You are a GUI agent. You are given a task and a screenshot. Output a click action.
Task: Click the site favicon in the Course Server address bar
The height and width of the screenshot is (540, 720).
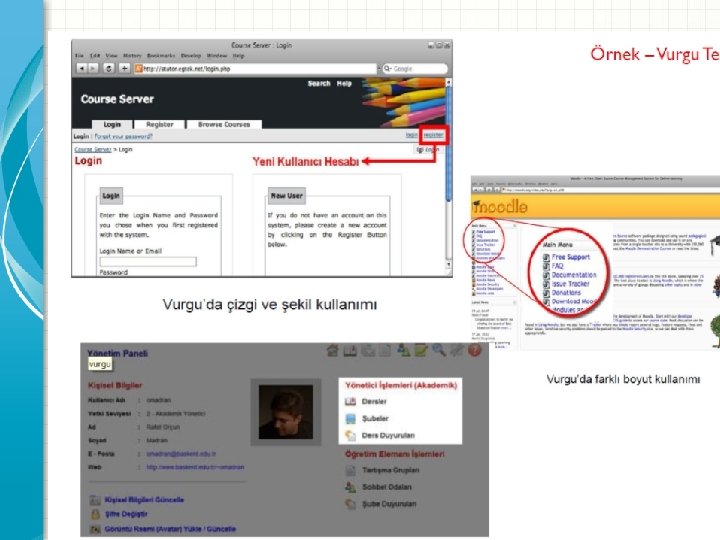[x=138, y=69]
